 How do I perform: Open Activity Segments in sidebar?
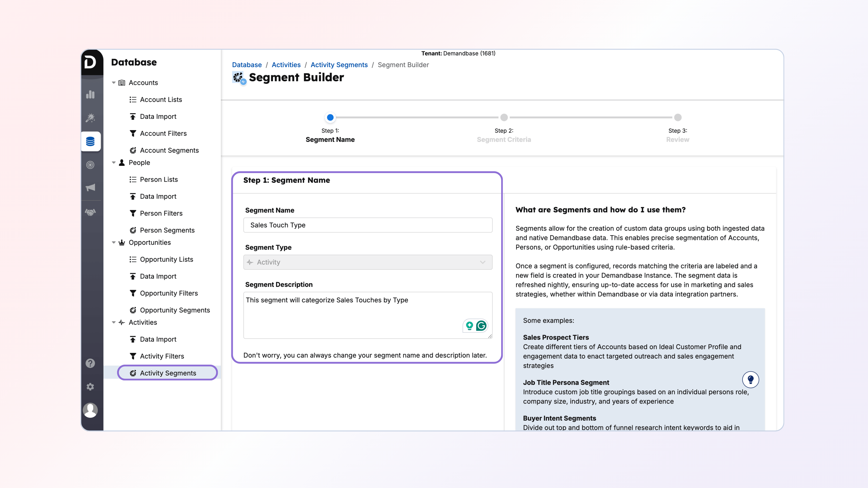[x=168, y=373]
